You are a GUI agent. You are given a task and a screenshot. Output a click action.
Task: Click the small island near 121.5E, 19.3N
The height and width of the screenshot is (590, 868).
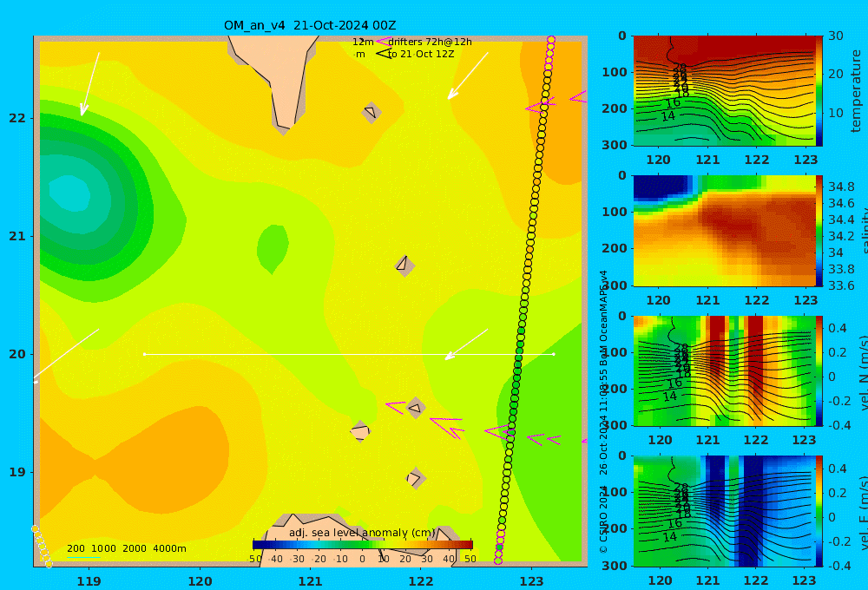click(x=360, y=431)
